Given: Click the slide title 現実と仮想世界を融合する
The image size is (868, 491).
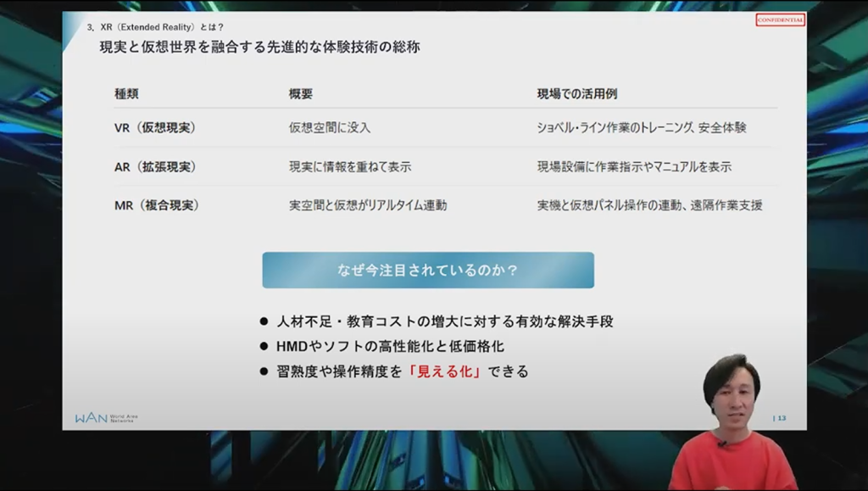Looking at the screenshot, I should (259, 47).
